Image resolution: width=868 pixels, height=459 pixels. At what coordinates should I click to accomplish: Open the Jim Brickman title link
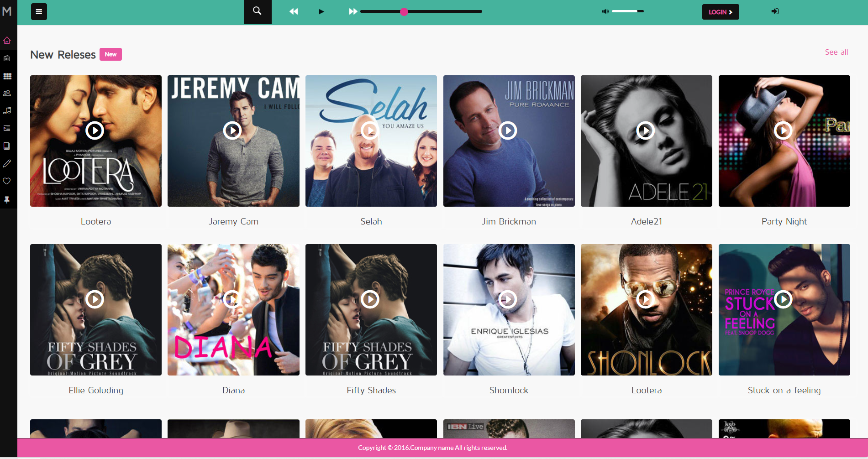(509, 221)
